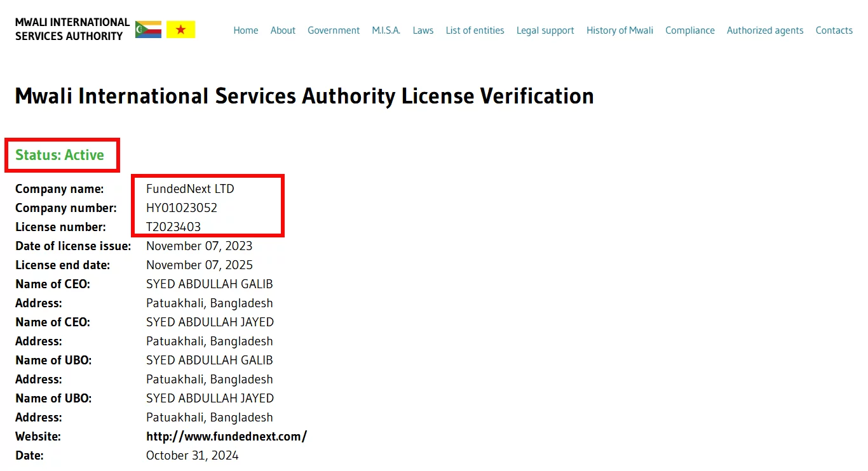
Task: Click the Comoros flag icon
Action: pos(148,29)
